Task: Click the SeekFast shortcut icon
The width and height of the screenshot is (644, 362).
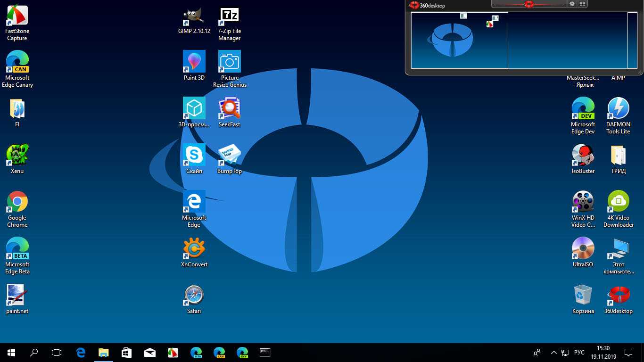Action: pos(230,109)
